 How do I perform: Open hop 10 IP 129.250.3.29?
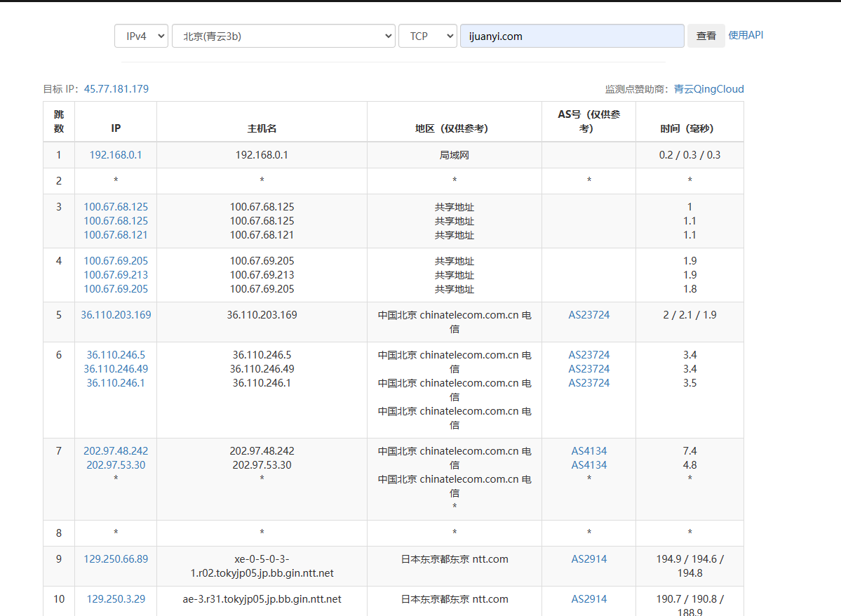(x=116, y=599)
